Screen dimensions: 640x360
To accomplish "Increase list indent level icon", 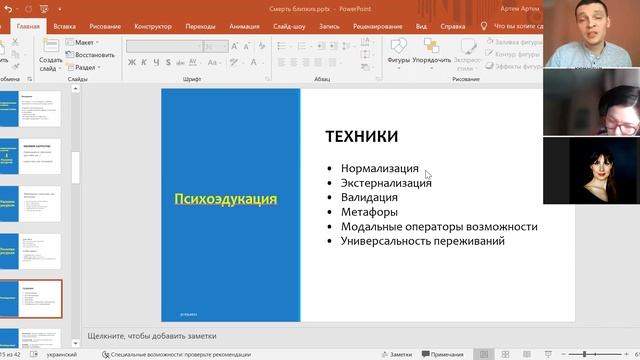I will pyautogui.click(x=333, y=46).
